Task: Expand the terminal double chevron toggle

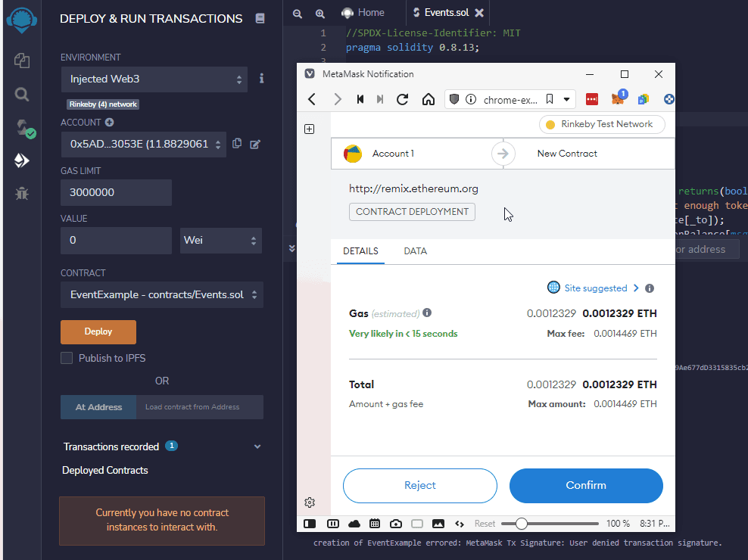Action: [x=292, y=248]
